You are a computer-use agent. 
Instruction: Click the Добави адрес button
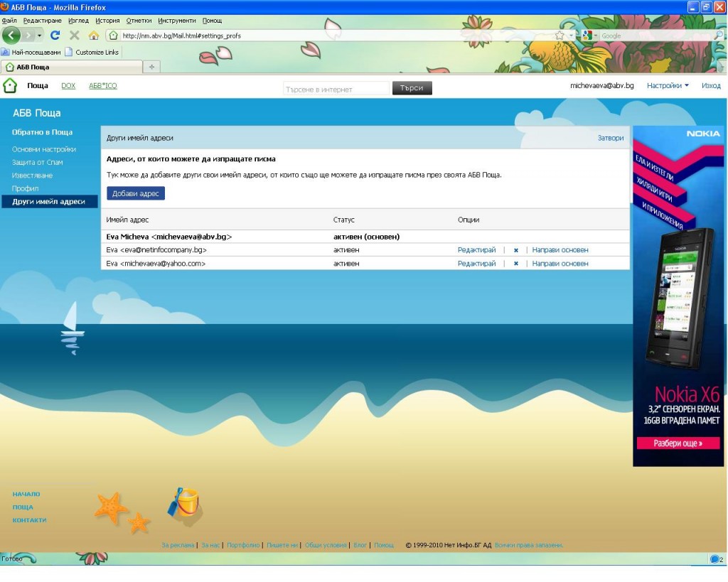136,193
